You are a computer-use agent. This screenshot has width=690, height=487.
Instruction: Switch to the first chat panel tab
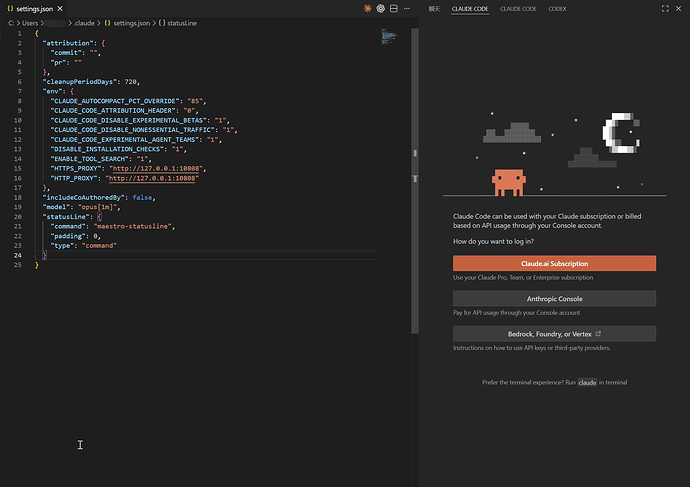pos(434,9)
